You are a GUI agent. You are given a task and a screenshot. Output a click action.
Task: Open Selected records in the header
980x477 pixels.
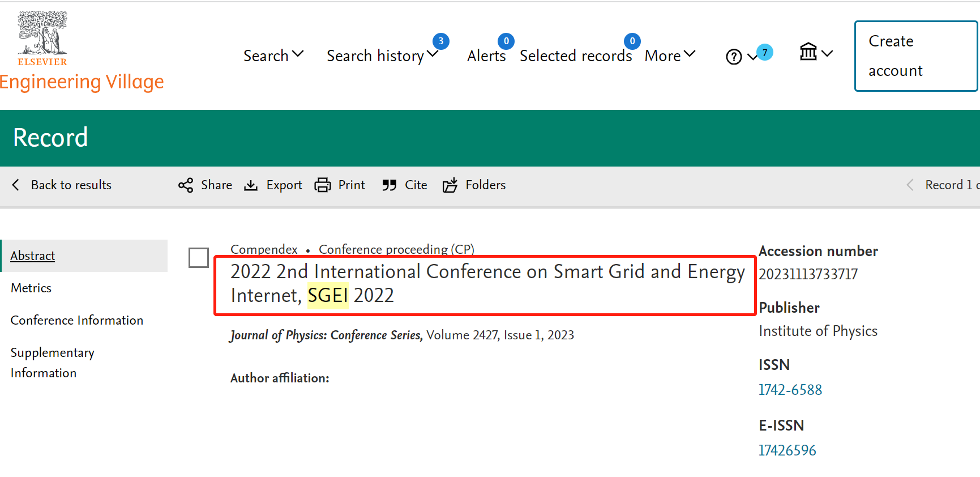click(576, 56)
